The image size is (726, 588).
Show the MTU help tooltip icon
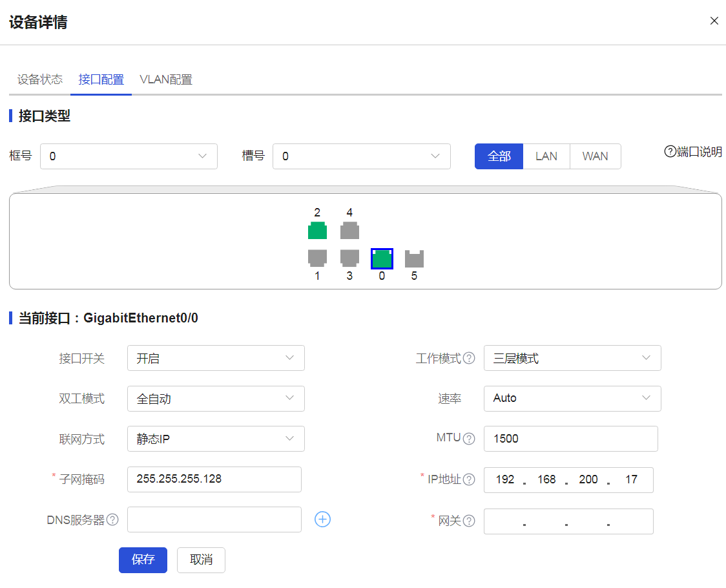click(469, 439)
